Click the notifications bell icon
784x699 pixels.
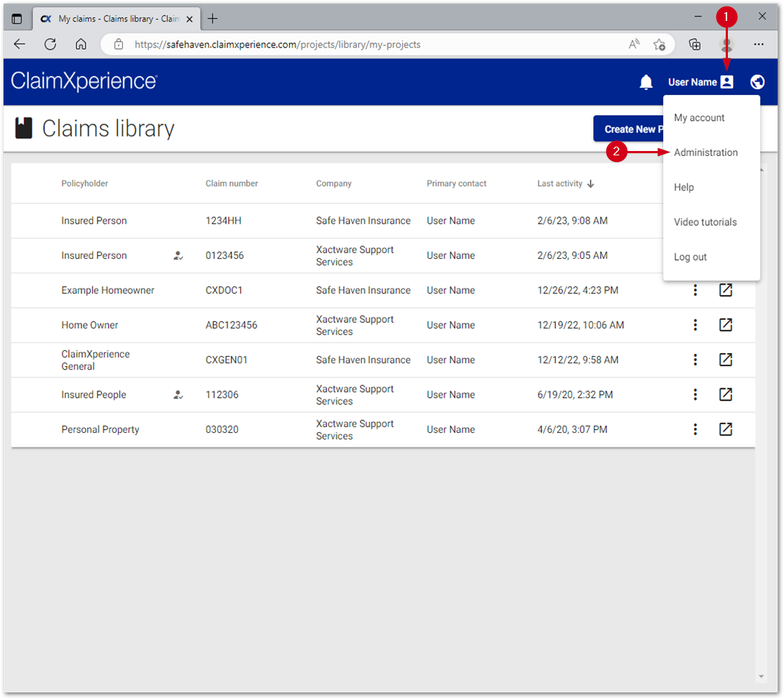point(646,82)
